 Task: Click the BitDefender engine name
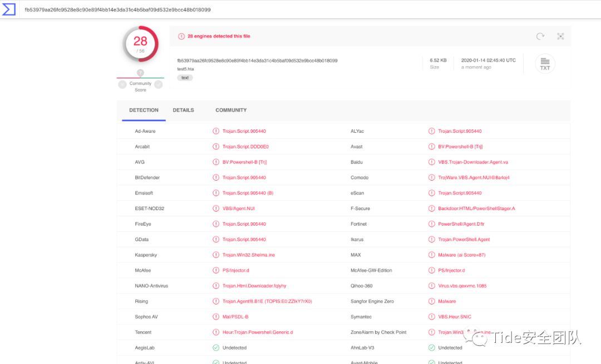(147, 178)
